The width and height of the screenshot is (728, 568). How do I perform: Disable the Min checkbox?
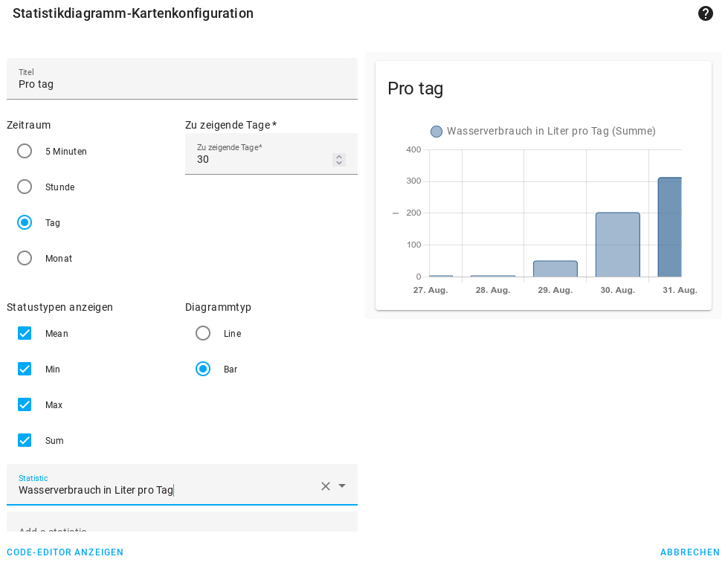pyautogui.click(x=24, y=369)
